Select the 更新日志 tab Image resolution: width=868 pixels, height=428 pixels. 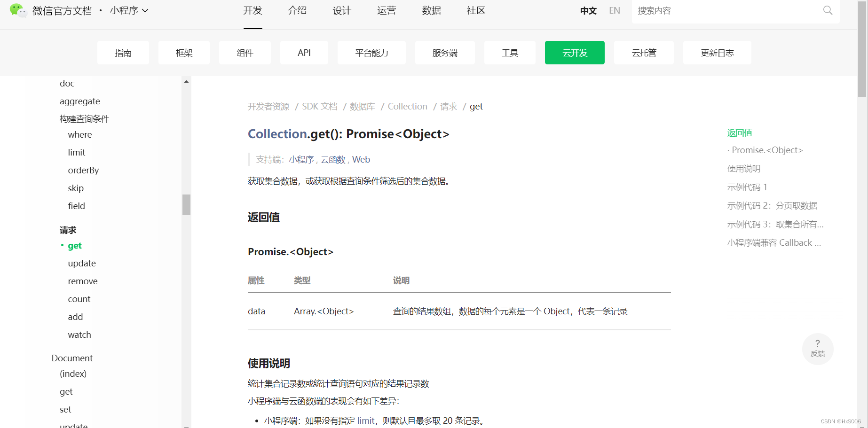[717, 53]
